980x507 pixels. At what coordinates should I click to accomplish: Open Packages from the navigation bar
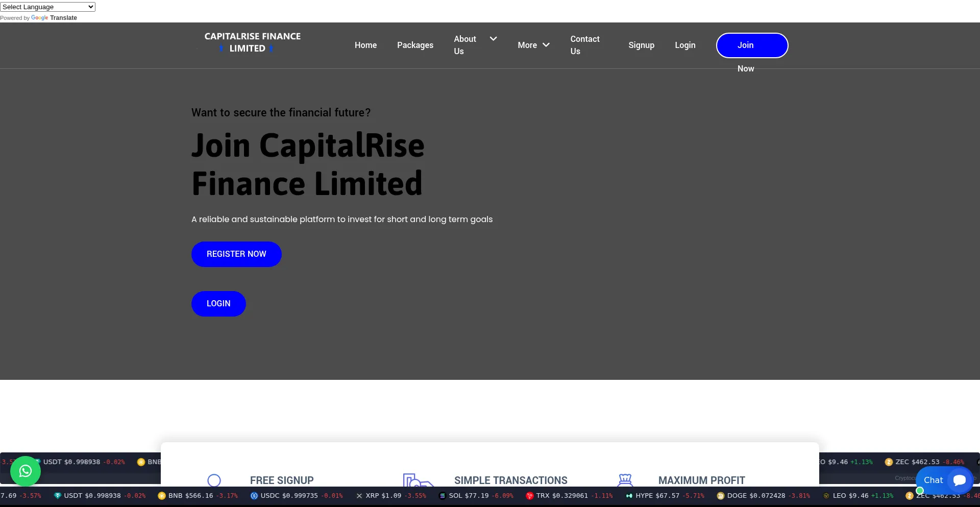tap(415, 45)
